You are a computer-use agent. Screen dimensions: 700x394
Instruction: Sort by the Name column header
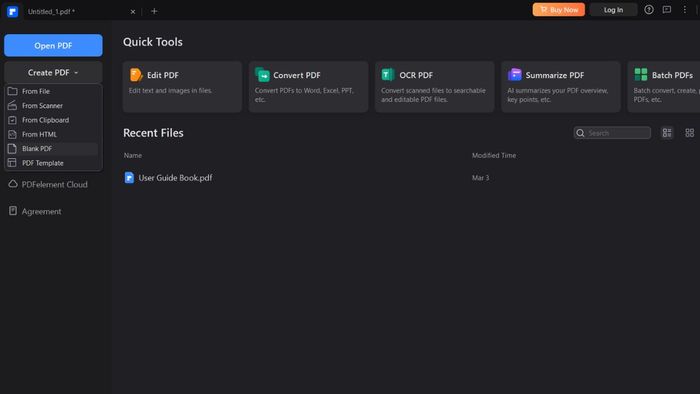point(133,155)
